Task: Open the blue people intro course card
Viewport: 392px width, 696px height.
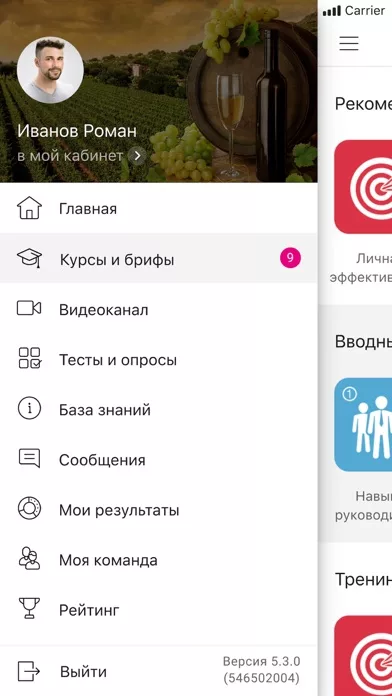Action: point(363,424)
